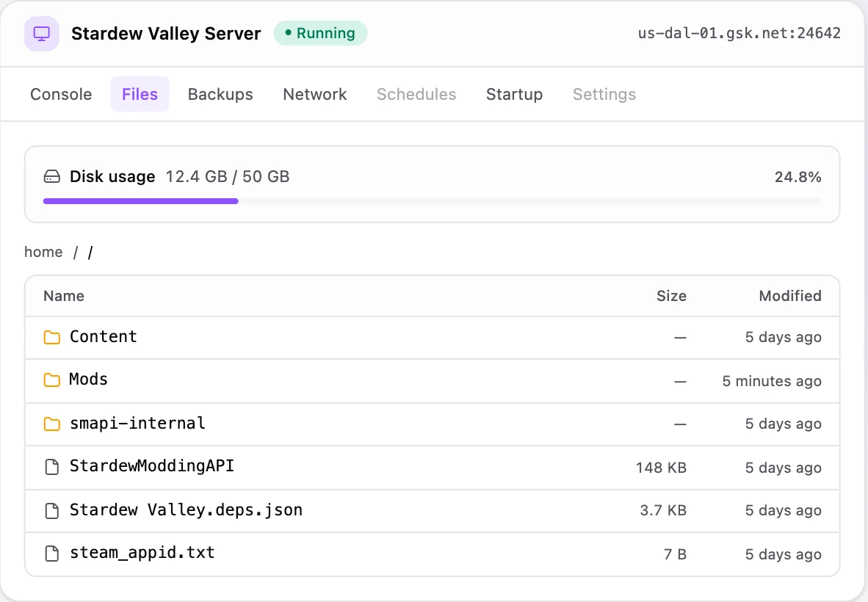Click the modified date of the Content folder
The width and height of the screenshot is (868, 602).
(784, 338)
